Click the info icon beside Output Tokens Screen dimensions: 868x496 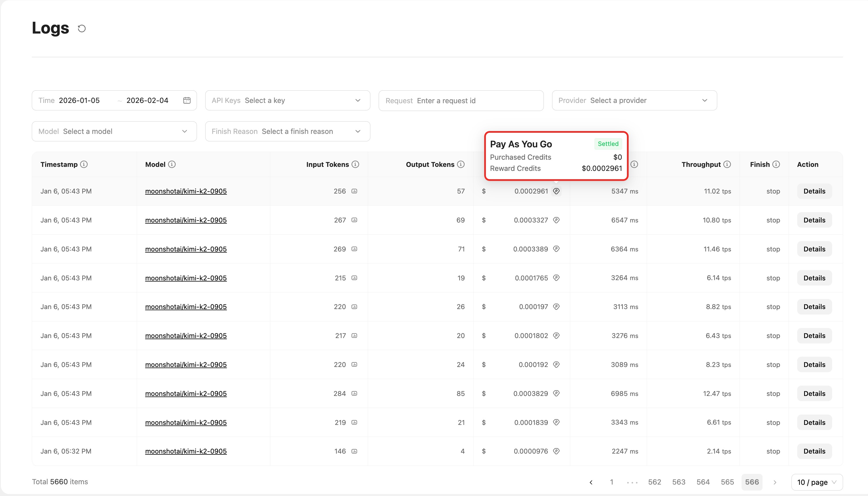[x=461, y=165]
